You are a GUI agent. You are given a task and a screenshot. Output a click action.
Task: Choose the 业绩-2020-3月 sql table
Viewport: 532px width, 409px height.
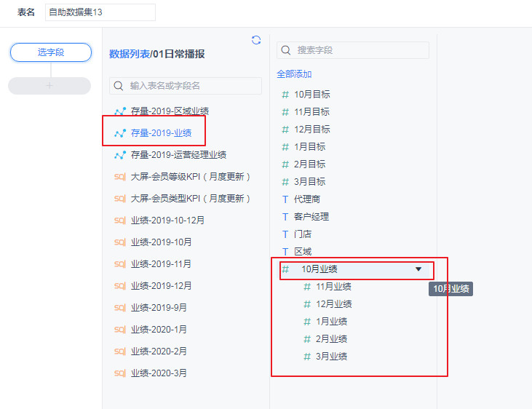[159, 373]
